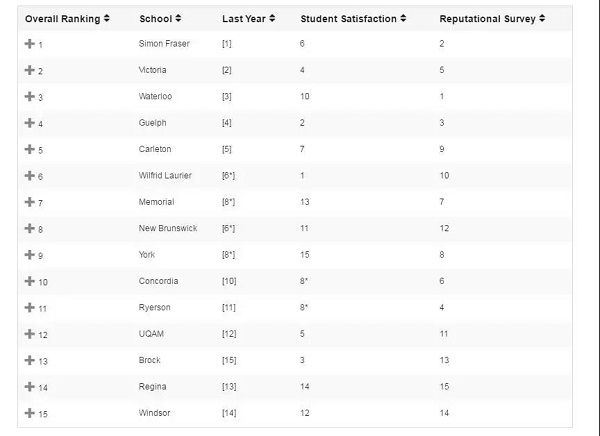Click the plus icon for Memorial
This screenshot has width=600, height=436.
(x=29, y=202)
